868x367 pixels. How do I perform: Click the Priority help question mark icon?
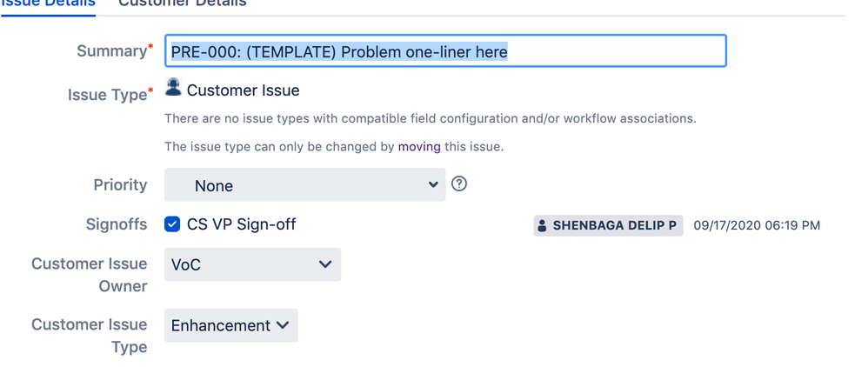[459, 183]
